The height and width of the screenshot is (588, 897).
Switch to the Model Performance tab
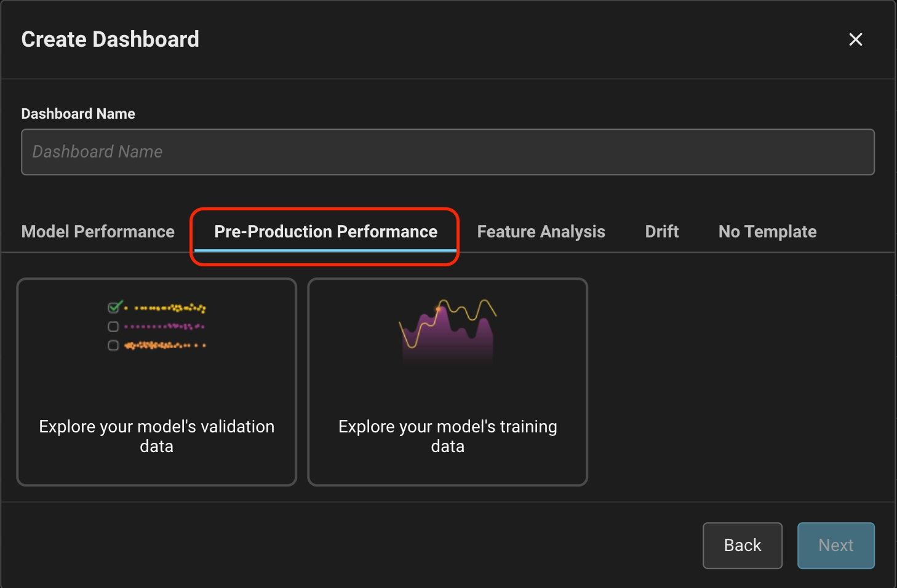(98, 232)
